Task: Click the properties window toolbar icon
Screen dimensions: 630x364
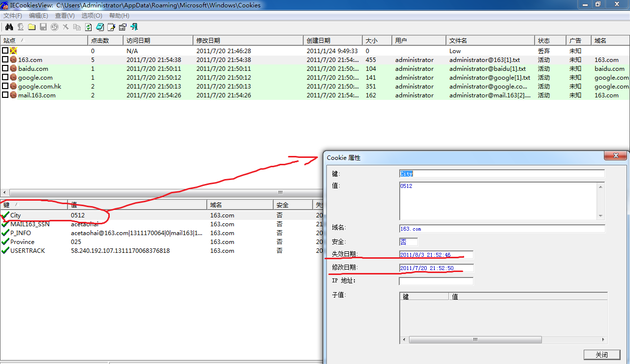Action: (x=123, y=27)
